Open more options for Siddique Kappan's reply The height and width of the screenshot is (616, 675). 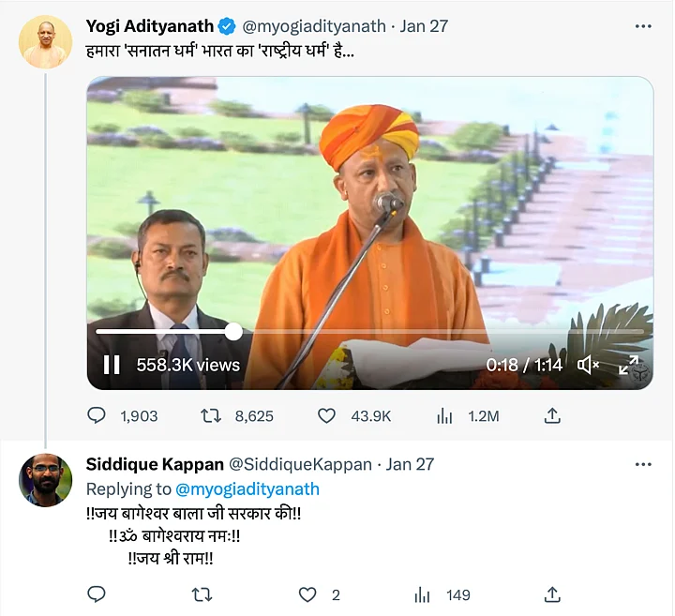[x=642, y=464]
